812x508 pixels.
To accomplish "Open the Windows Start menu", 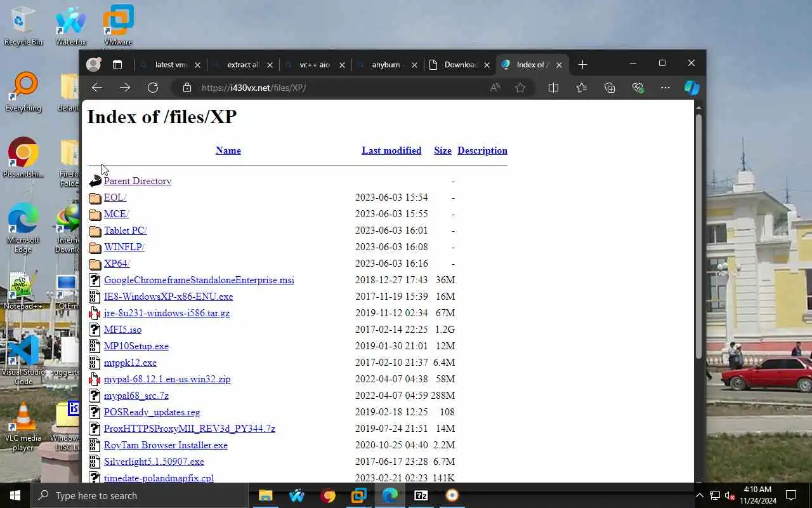I will pyautogui.click(x=15, y=495).
